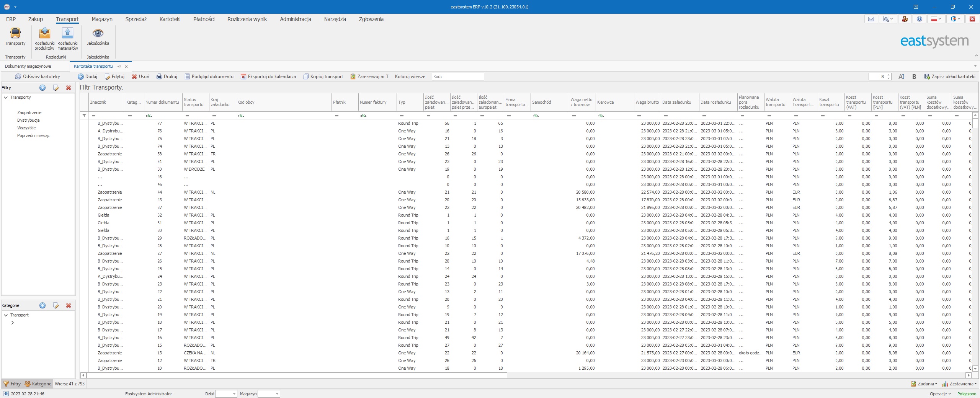980x398 pixels.
Task: Click the horizontal scrollbar under the table
Action: [297, 375]
